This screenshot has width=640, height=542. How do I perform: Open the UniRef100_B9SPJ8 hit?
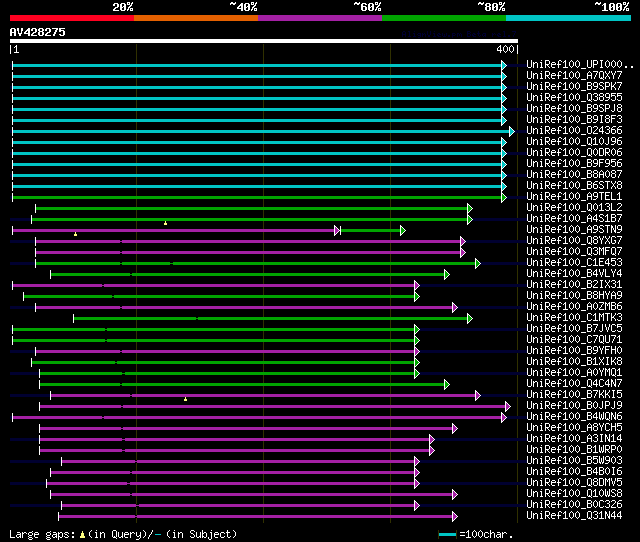point(574,109)
